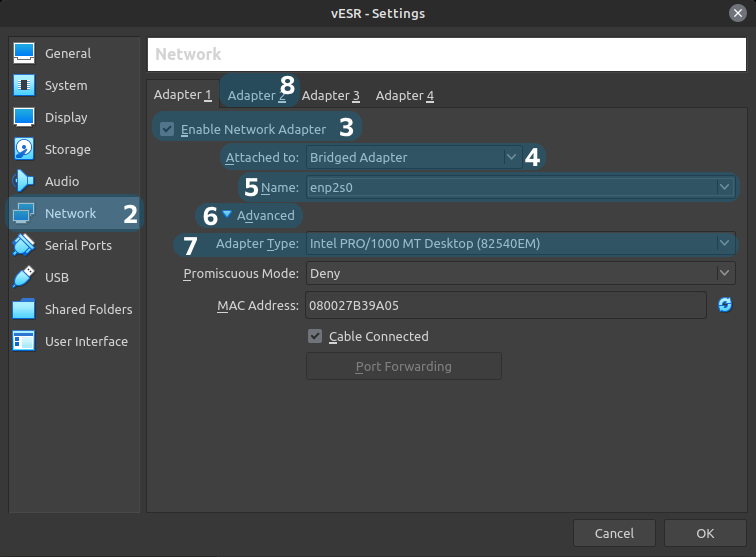Switch to the Adapter 4 tab

pyautogui.click(x=404, y=96)
